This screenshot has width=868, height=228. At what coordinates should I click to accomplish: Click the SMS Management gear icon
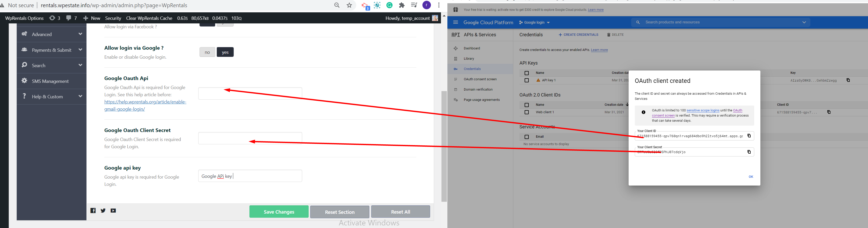pos(24,81)
